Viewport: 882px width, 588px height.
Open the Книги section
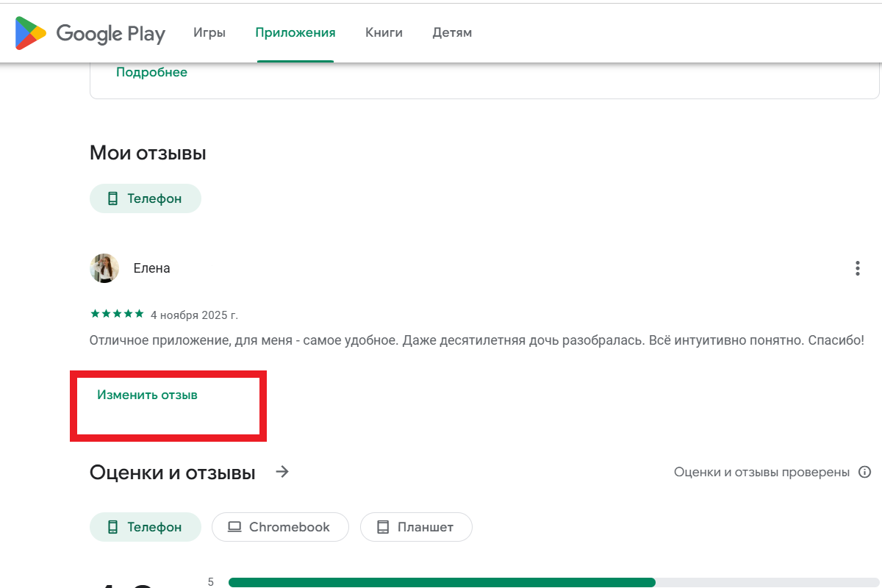click(x=383, y=32)
